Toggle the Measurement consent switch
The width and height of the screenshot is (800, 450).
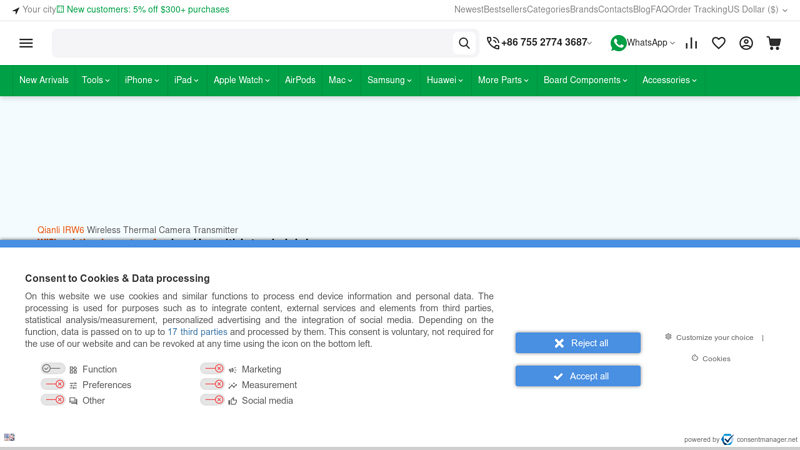click(212, 384)
